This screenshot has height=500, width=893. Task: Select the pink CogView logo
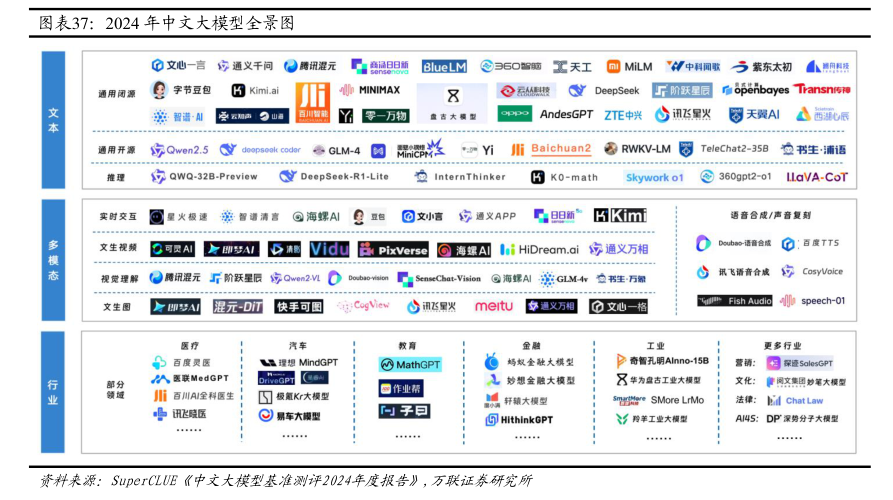(x=363, y=306)
